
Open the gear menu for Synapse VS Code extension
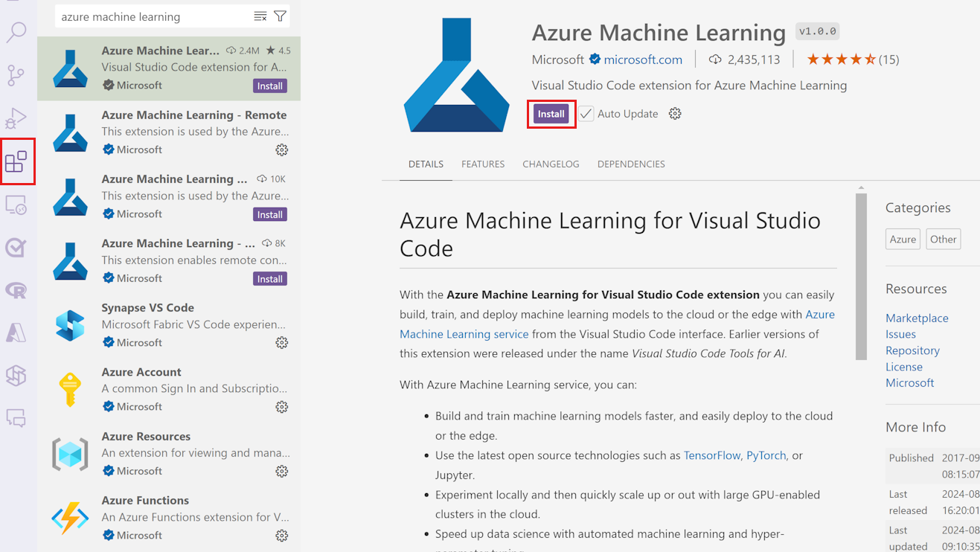coord(281,343)
